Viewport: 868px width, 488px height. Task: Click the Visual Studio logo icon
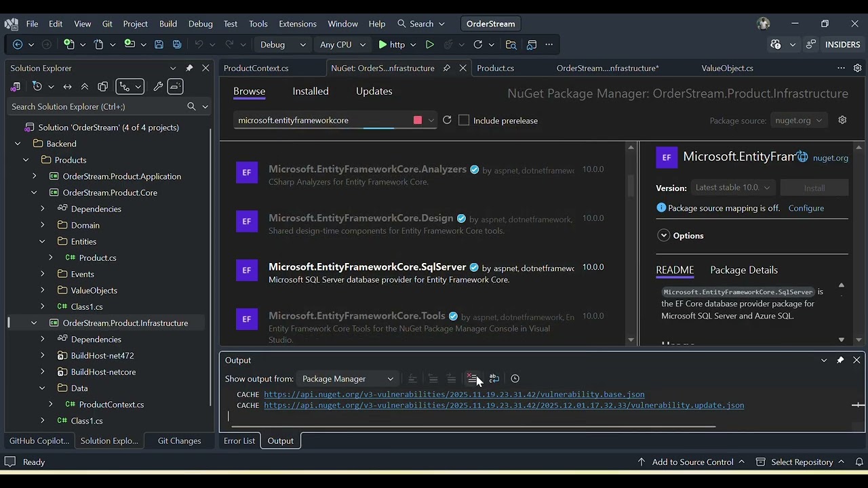(x=11, y=24)
